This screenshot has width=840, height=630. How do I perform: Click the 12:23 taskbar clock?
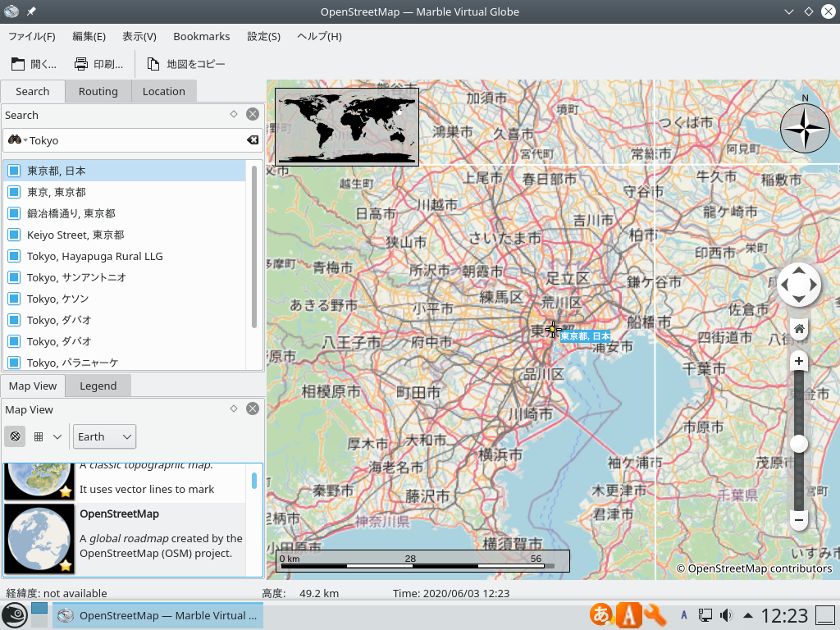[x=784, y=615]
